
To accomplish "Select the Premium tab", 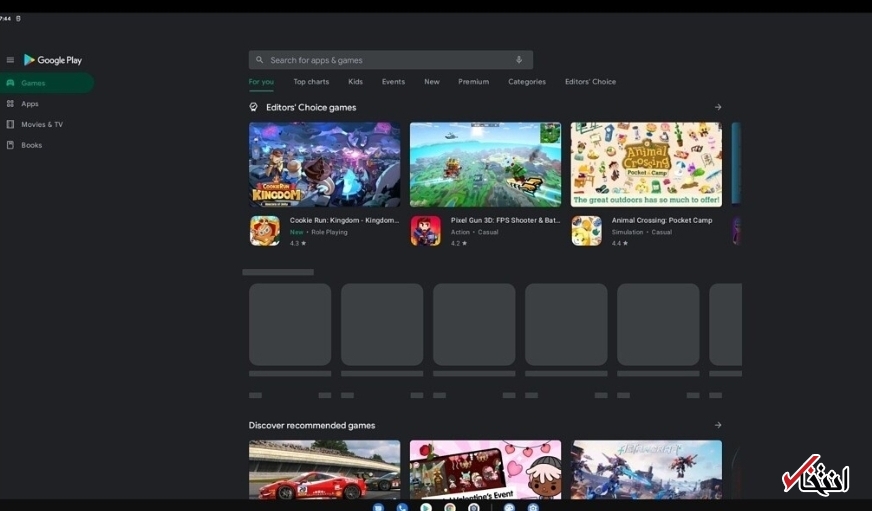I will coord(473,82).
